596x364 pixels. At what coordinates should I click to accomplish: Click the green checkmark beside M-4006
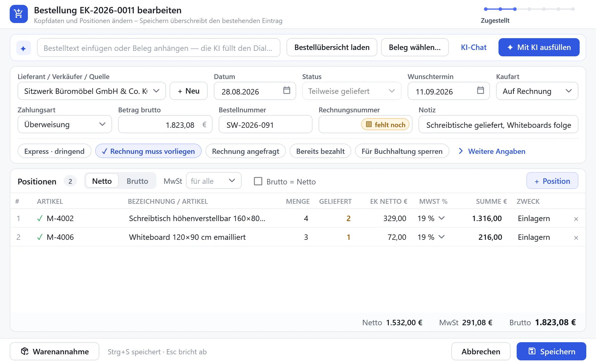click(40, 237)
